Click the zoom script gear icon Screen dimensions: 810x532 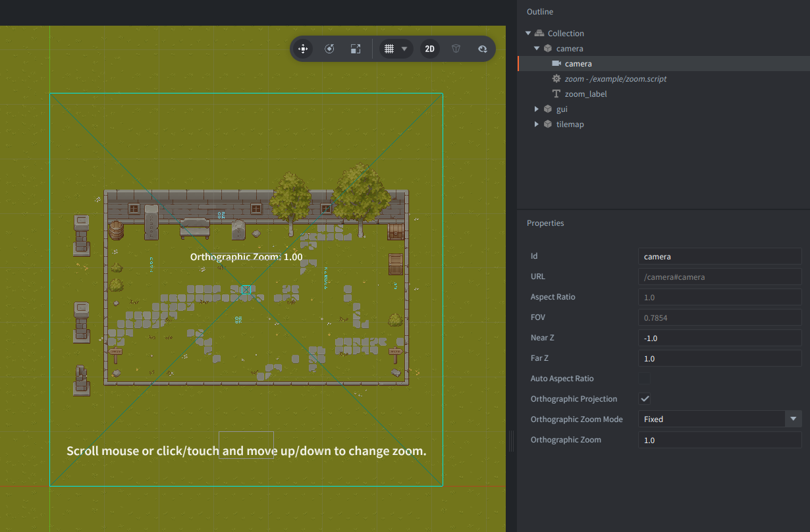click(x=556, y=79)
